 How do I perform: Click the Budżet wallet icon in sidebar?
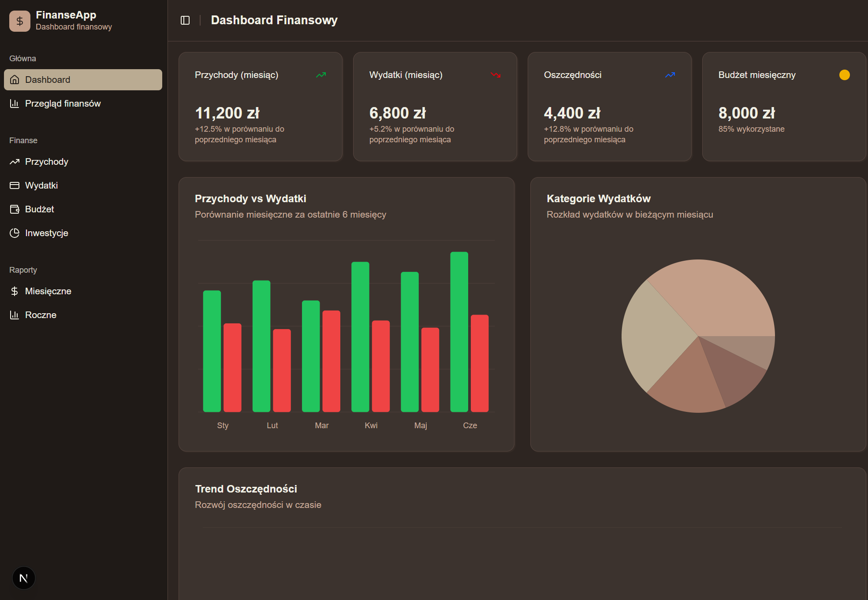(15, 209)
